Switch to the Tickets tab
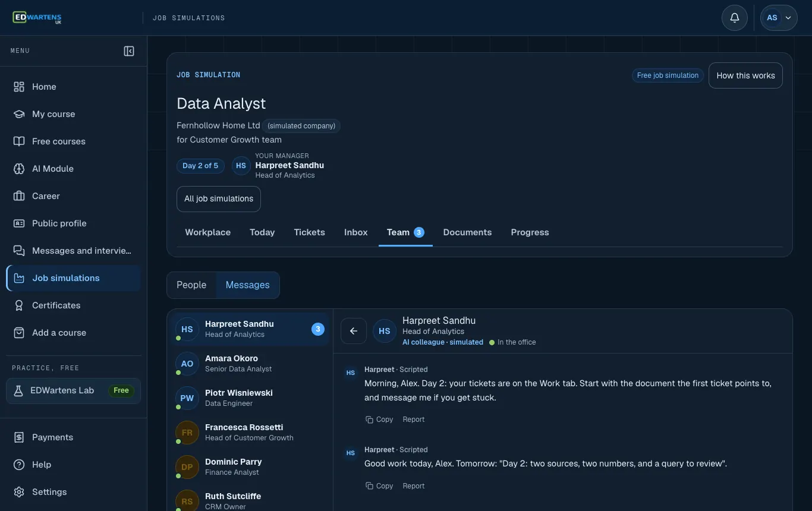The width and height of the screenshot is (812, 511). click(309, 232)
